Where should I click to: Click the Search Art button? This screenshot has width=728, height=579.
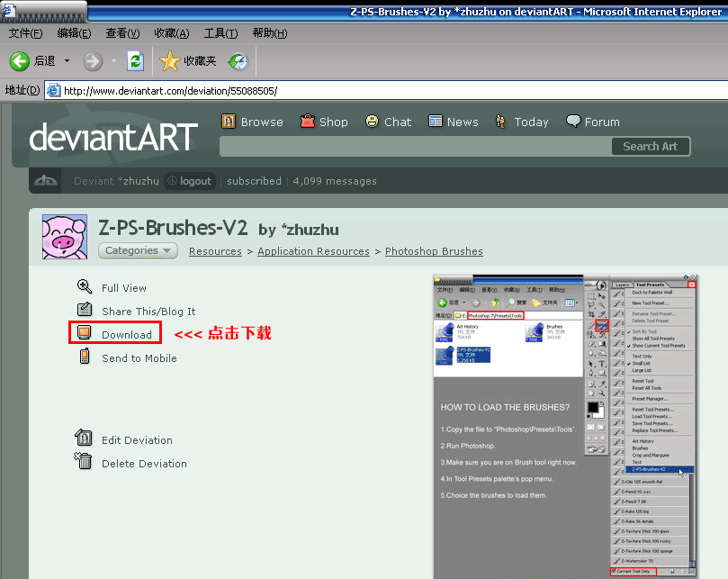tap(651, 147)
